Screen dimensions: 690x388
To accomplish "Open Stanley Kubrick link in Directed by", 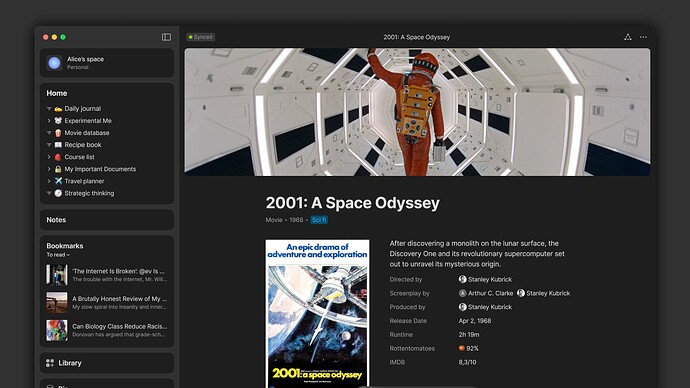I will pos(490,279).
